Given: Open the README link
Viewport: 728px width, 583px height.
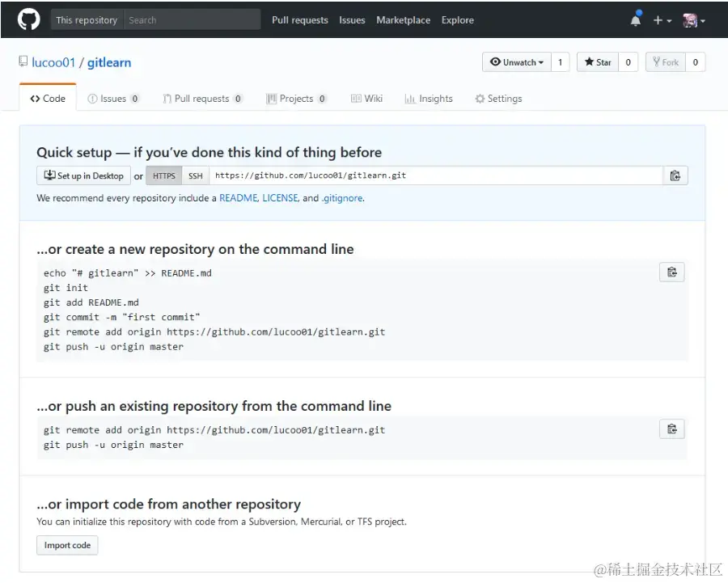Looking at the screenshot, I should click(238, 198).
